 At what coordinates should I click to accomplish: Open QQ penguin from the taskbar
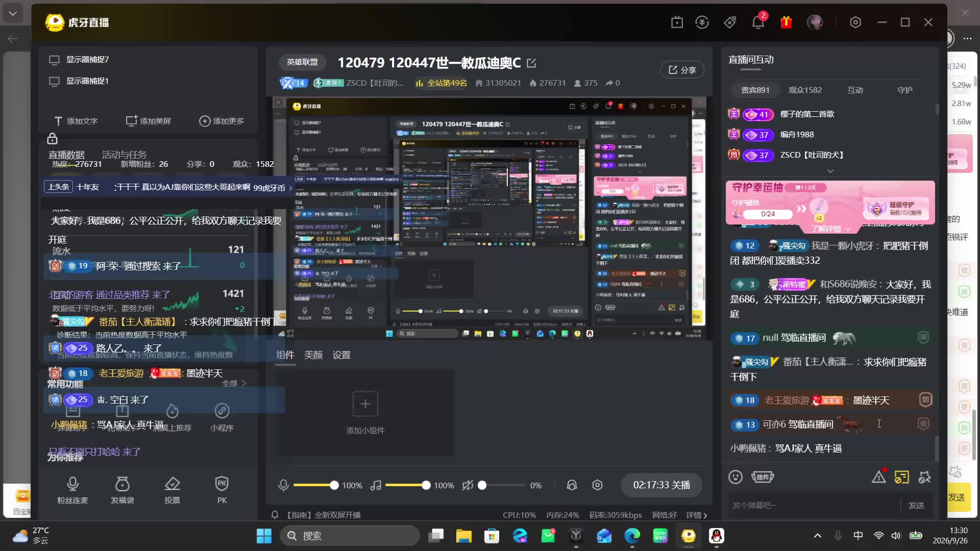717,536
